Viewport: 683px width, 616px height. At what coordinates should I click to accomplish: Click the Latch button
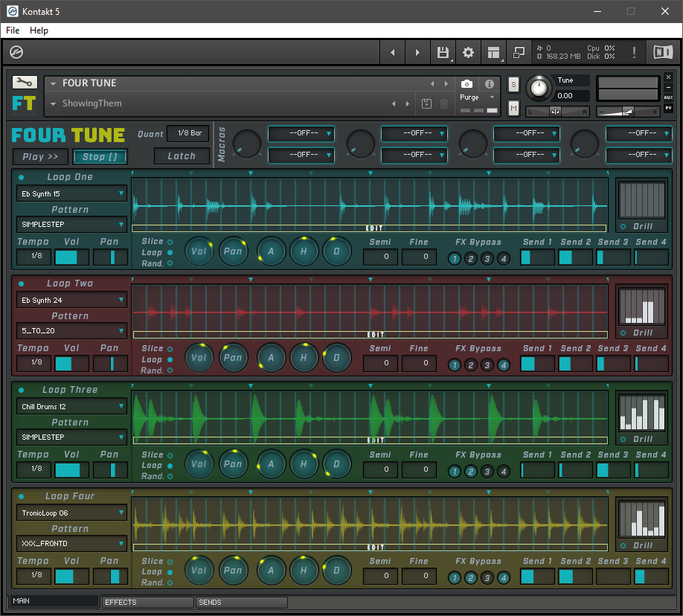[x=182, y=156]
